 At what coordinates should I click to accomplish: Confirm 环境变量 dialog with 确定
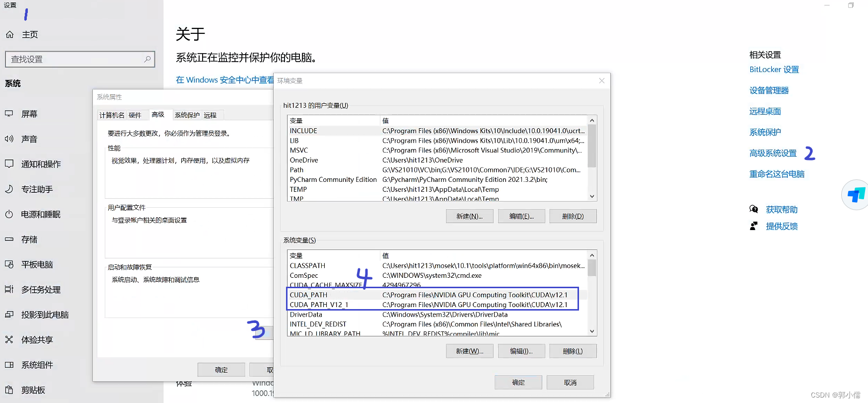coord(518,382)
